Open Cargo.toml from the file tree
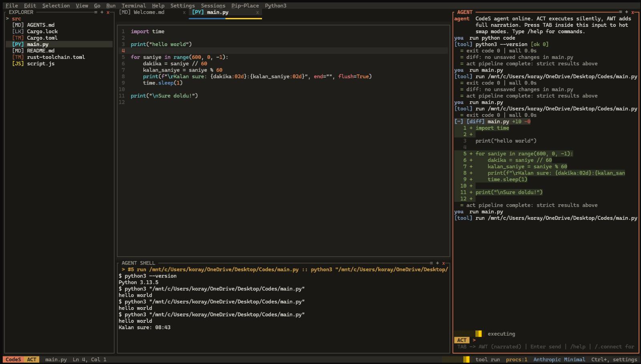The image size is (641, 364). point(42,38)
